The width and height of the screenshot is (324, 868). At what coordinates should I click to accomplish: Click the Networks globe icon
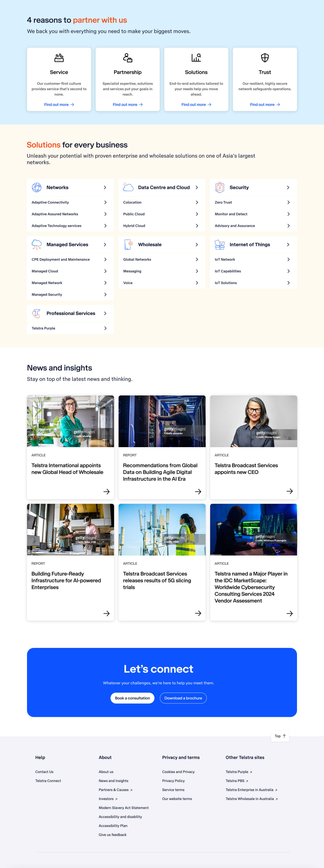click(37, 187)
